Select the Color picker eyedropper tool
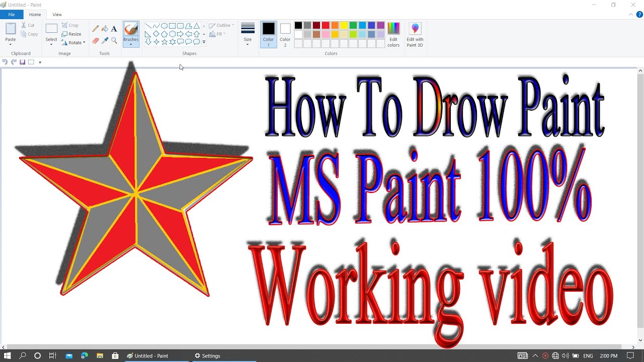The width and height of the screenshot is (644, 362). pyautogui.click(x=105, y=41)
